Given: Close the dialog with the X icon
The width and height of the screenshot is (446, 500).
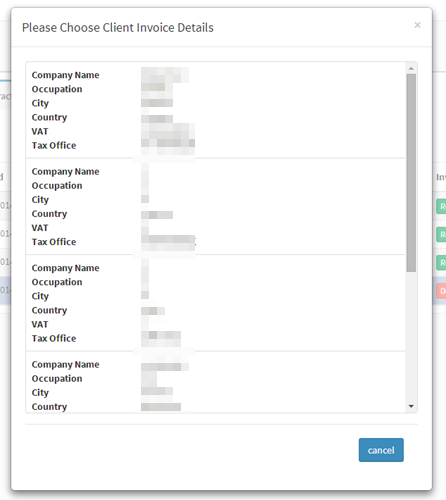Looking at the screenshot, I should [417, 25].
